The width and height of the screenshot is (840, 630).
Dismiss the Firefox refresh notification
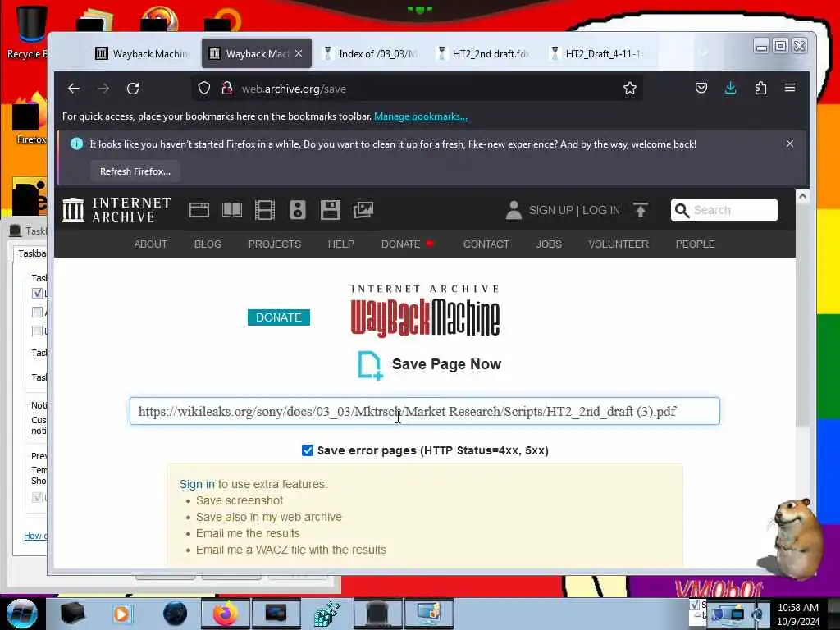pos(790,144)
